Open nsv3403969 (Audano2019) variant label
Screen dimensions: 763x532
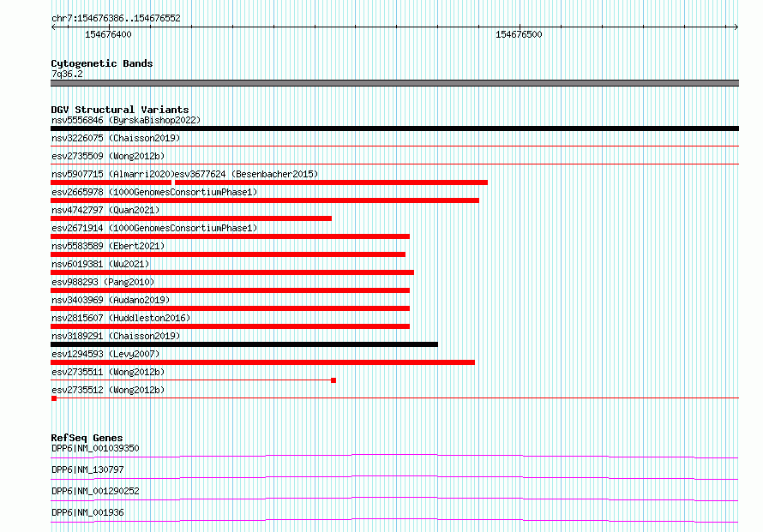pyautogui.click(x=111, y=300)
